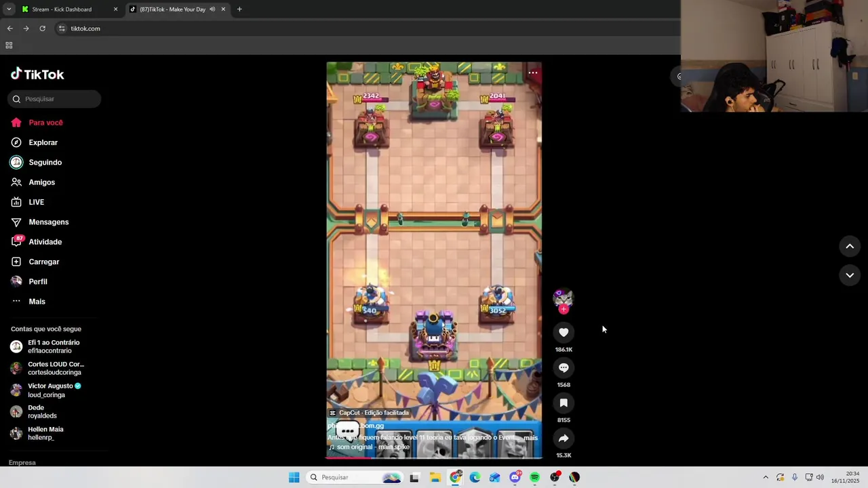Open Spotify on the taskbar
868x488 pixels.
coord(534,477)
